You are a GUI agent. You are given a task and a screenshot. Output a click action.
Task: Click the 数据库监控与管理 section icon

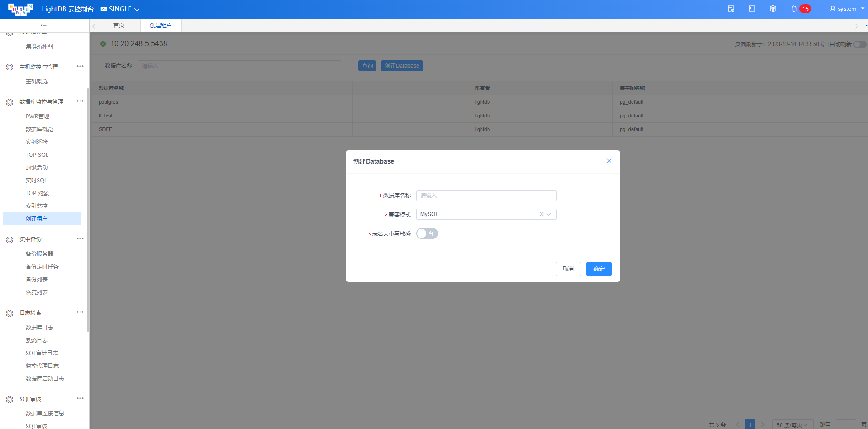point(10,102)
